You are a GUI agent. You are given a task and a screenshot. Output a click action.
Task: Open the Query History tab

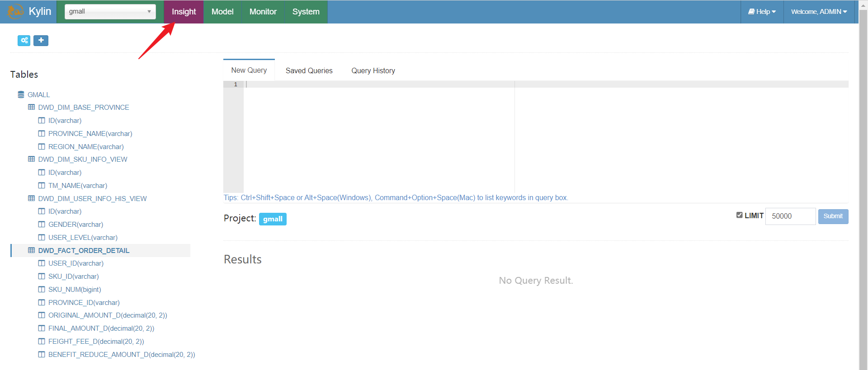click(373, 71)
